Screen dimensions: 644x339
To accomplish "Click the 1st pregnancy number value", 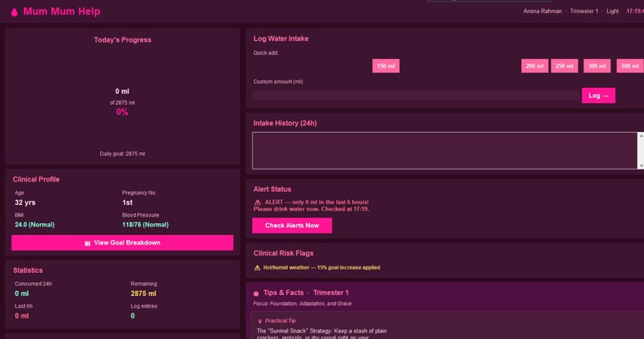I will tap(127, 202).
